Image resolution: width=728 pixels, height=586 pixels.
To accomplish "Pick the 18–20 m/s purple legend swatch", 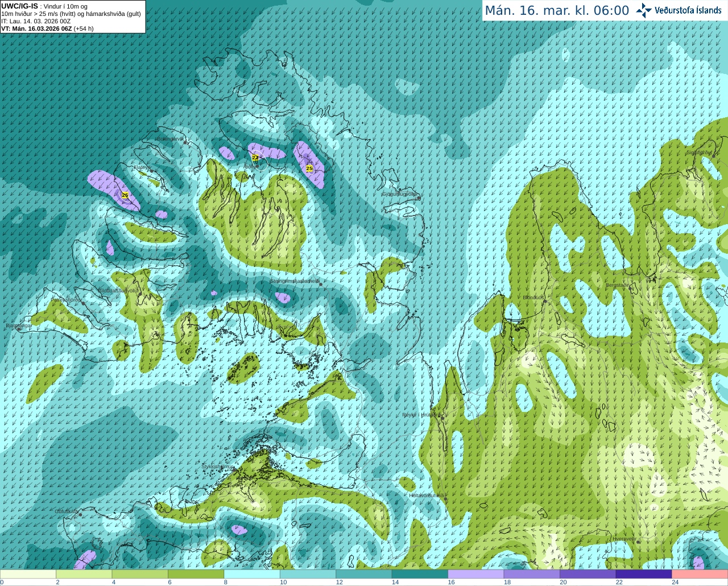I will (532, 574).
